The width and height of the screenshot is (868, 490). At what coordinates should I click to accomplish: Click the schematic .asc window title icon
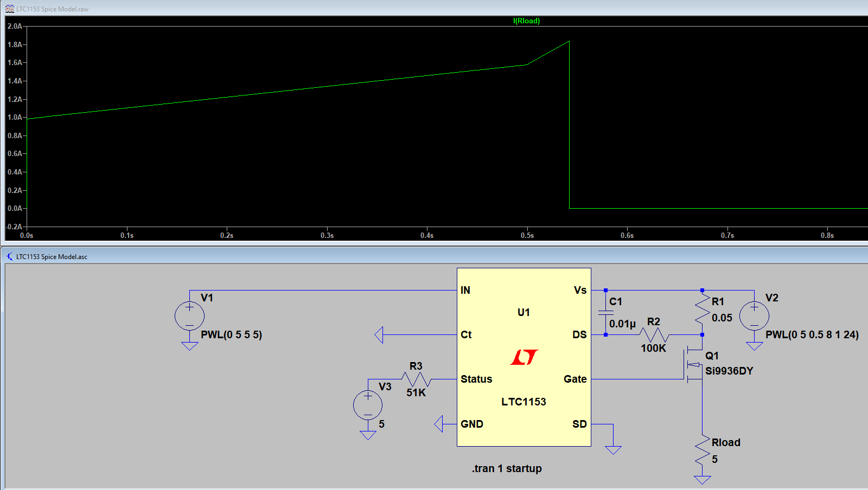click(10, 256)
